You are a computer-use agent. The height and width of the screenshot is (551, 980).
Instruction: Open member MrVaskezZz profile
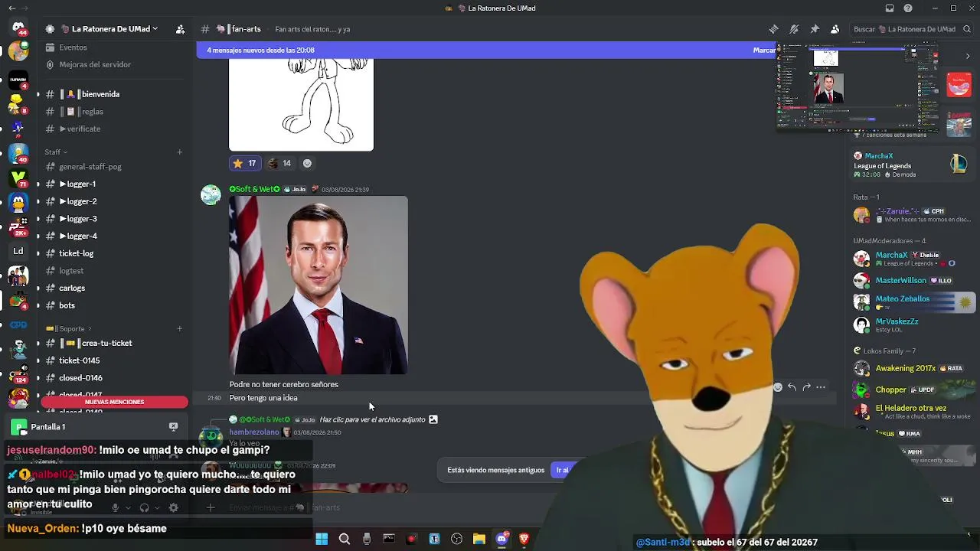pyautogui.click(x=913, y=324)
